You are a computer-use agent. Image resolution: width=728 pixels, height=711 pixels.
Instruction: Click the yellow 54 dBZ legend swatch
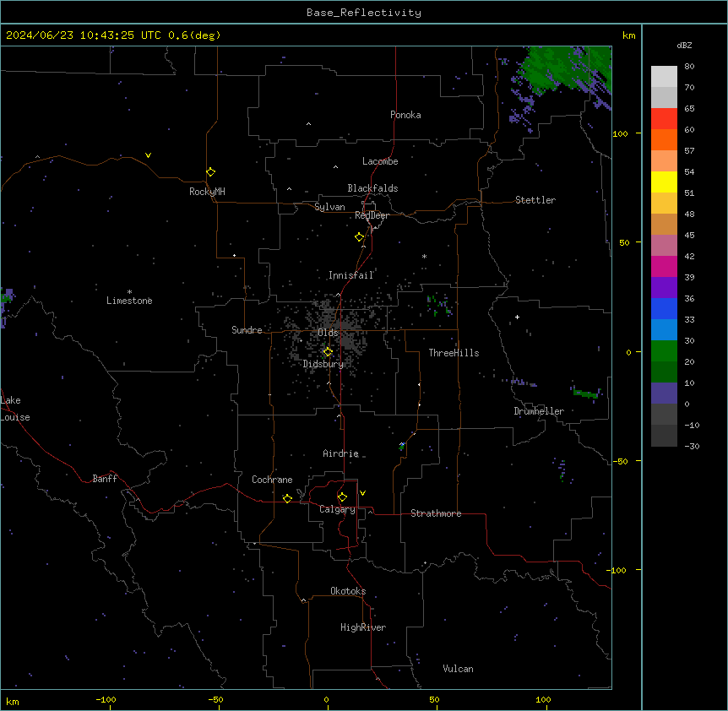[664, 182]
